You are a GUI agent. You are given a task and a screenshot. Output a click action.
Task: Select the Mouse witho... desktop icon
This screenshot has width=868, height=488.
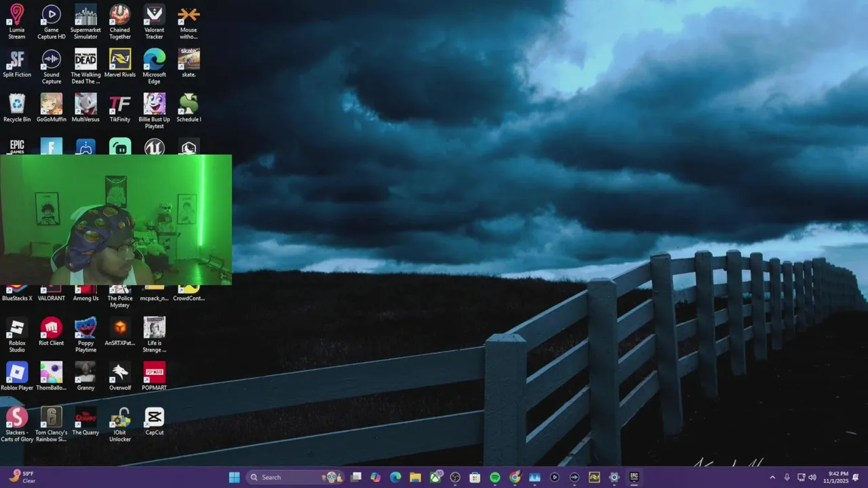pyautogui.click(x=189, y=22)
